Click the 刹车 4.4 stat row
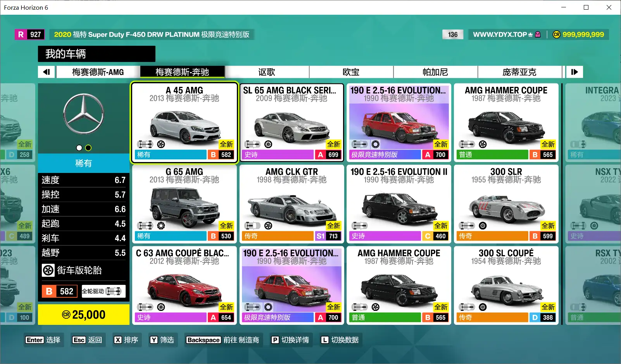The width and height of the screenshot is (621, 364). point(84,238)
